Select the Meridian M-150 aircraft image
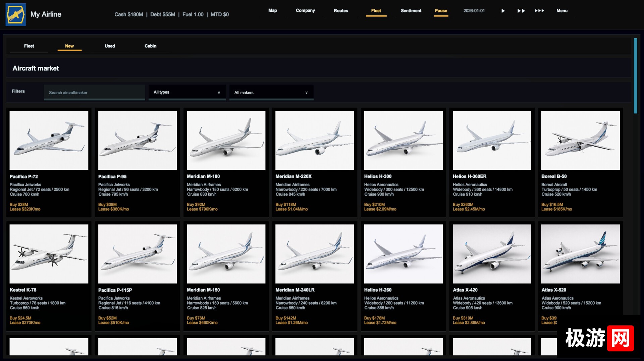The image size is (644, 361). (226, 254)
